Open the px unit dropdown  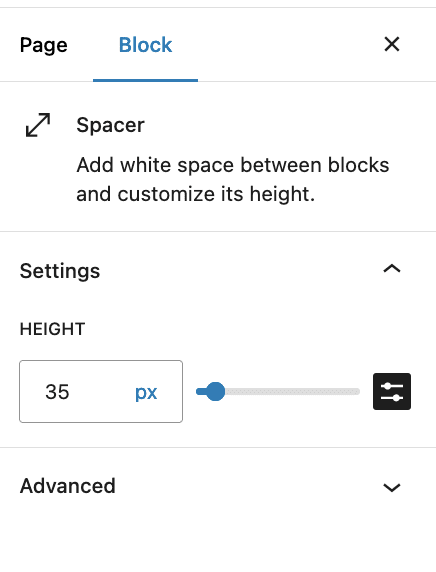coord(146,392)
